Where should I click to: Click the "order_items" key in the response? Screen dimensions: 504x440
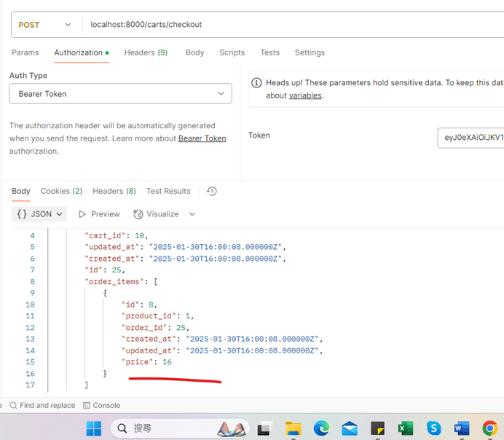coord(114,281)
